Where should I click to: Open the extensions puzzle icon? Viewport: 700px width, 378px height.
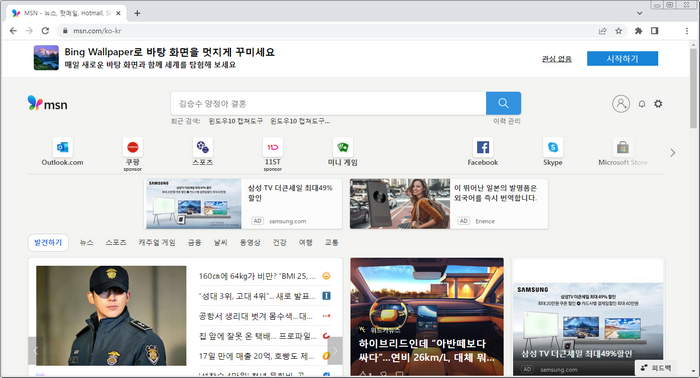pos(638,31)
